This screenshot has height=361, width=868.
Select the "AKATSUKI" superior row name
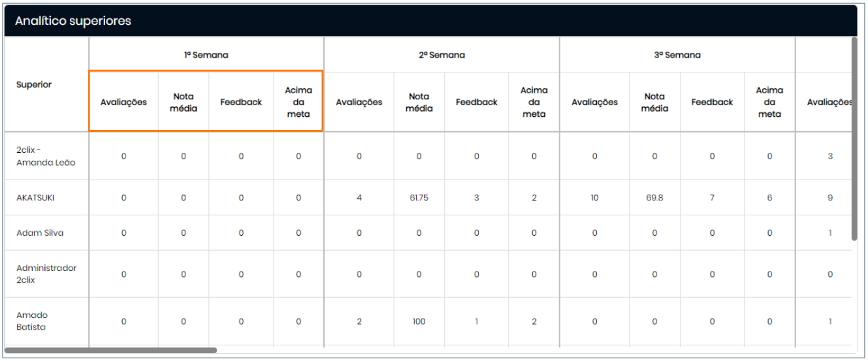click(35, 198)
